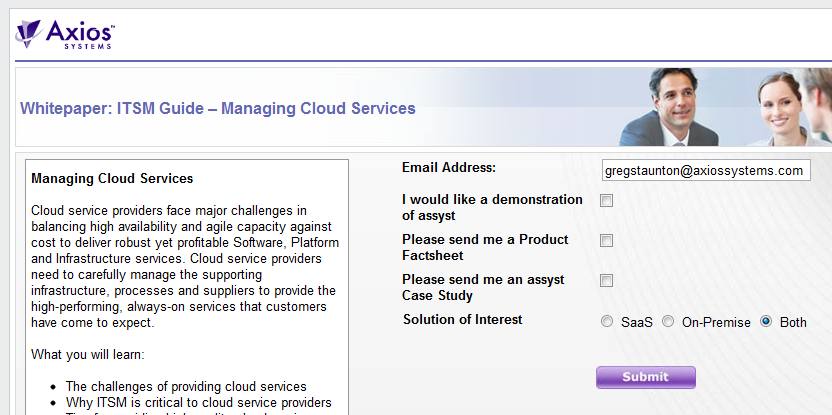Click bullet 'Why ITSM is critical to cloud service providers'
Viewport: 832px width, 415px height.
(198, 402)
